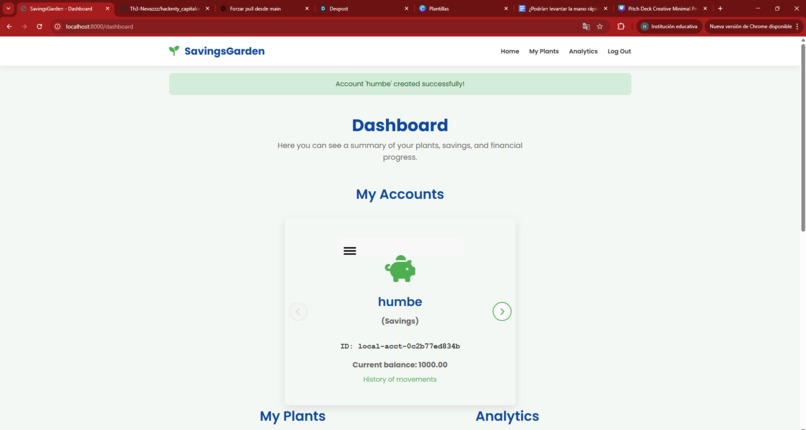Click the page vertical scrollbar
This screenshot has height=430, width=806.
tap(802, 138)
